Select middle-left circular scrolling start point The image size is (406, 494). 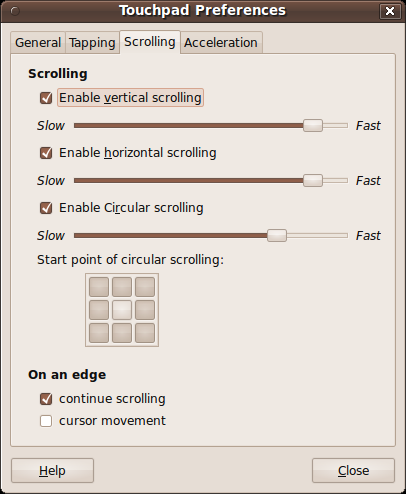[x=99, y=310]
